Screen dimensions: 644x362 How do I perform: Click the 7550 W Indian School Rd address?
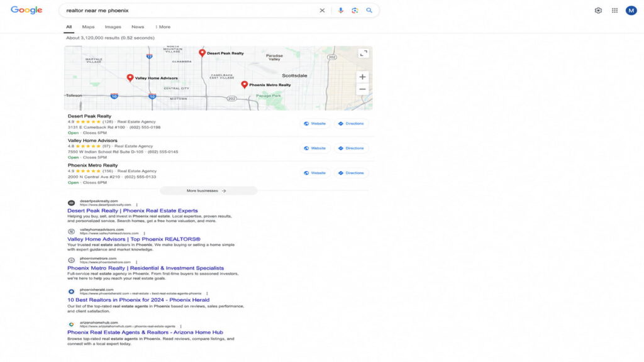pyautogui.click(x=106, y=152)
